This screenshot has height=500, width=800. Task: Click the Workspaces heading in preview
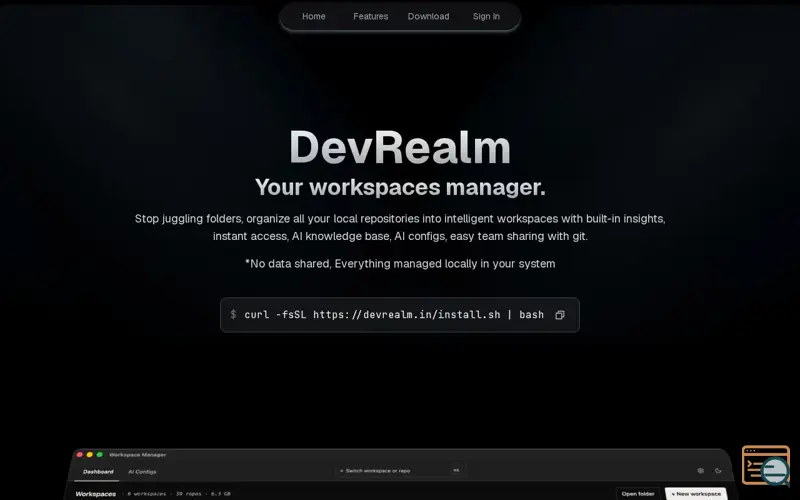[x=95, y=494]
